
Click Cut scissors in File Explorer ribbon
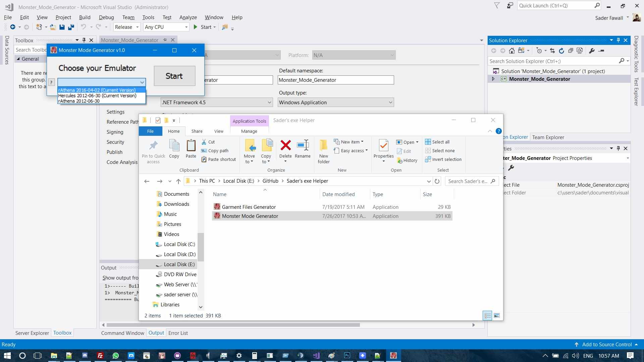[204, 142]
